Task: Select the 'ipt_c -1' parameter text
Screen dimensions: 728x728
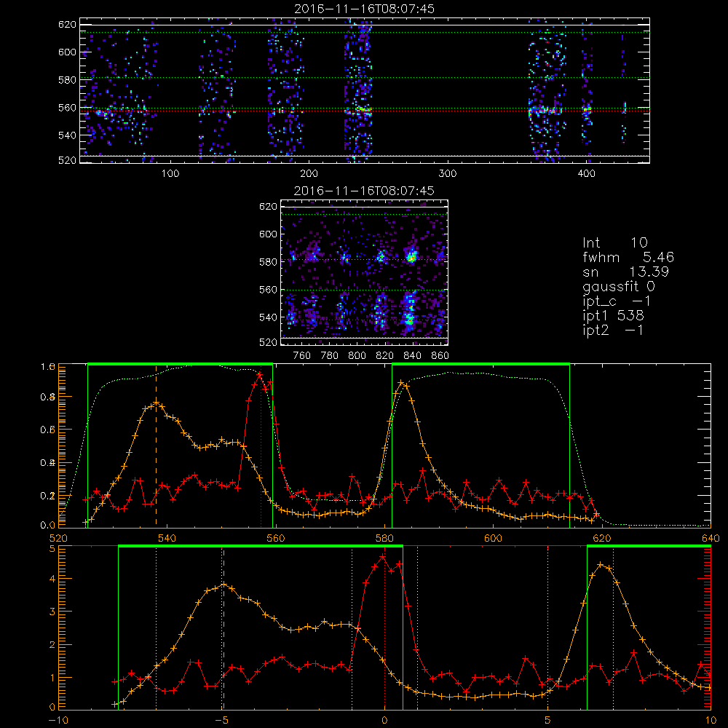Action: click(x=616, y=301)
